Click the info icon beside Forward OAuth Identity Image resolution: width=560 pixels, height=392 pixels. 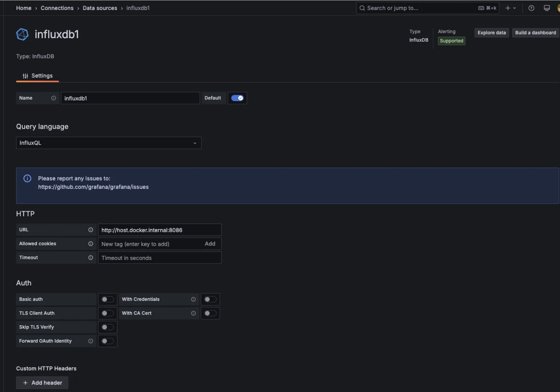click(x=91, y=341)
